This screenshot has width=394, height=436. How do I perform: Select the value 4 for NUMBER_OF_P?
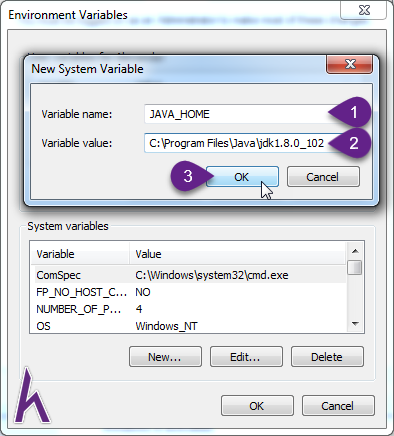pos(139,309)
